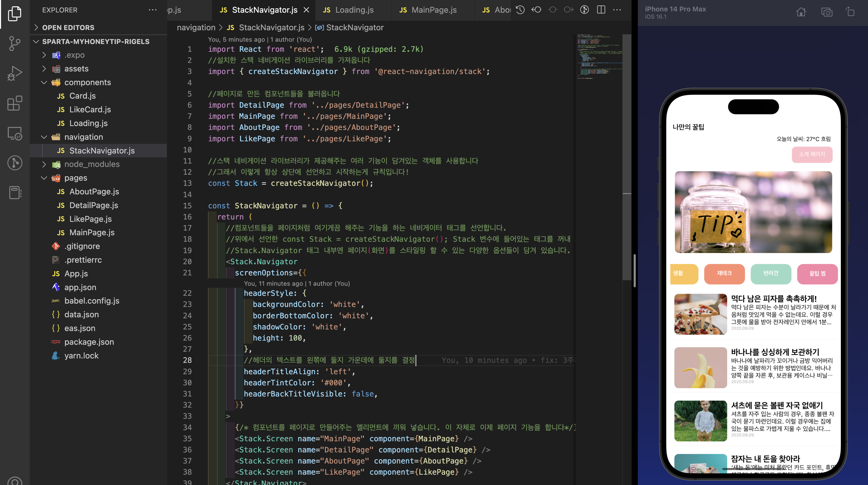Open the .gitignore file
Viewport: 868px width, 485px height.
82,246
